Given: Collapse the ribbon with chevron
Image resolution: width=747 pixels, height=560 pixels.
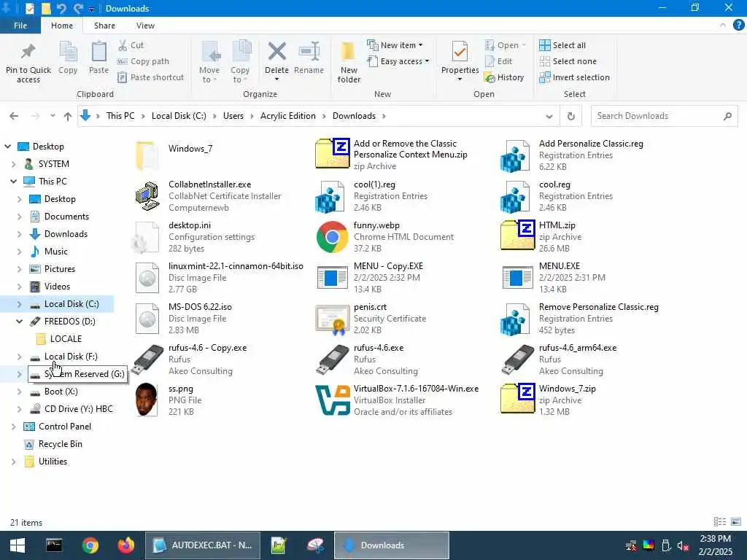Looking at the screenshot, I should pos(723,26).
